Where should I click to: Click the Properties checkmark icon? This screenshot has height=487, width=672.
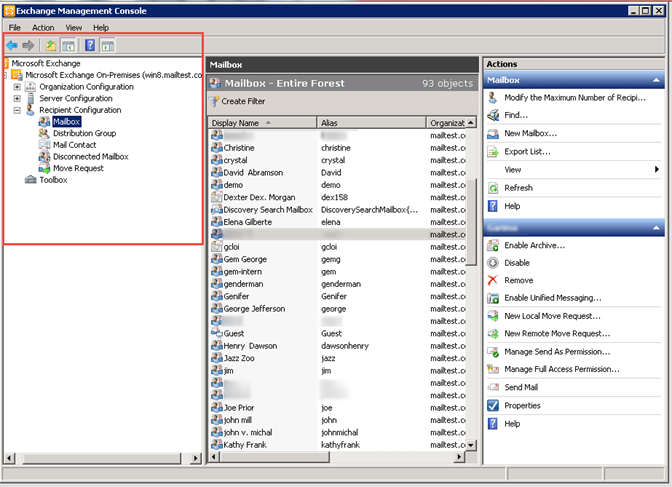click(493, 406)
